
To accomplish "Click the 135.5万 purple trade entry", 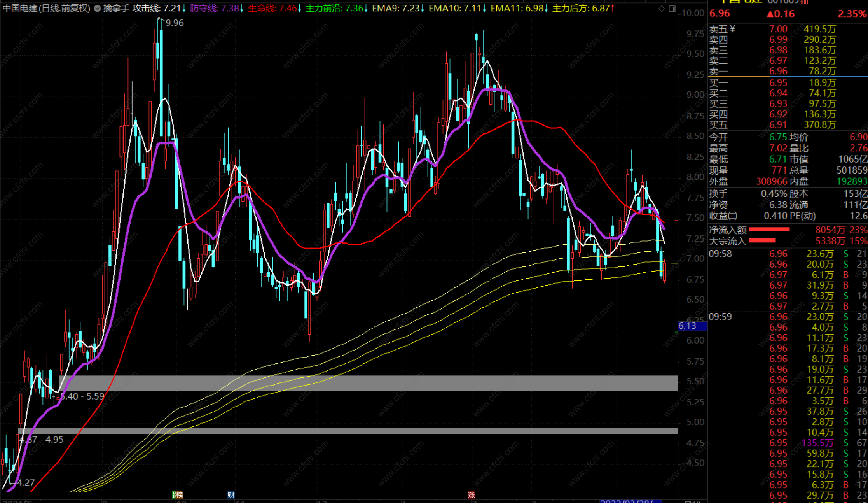I will click(817, 443).
